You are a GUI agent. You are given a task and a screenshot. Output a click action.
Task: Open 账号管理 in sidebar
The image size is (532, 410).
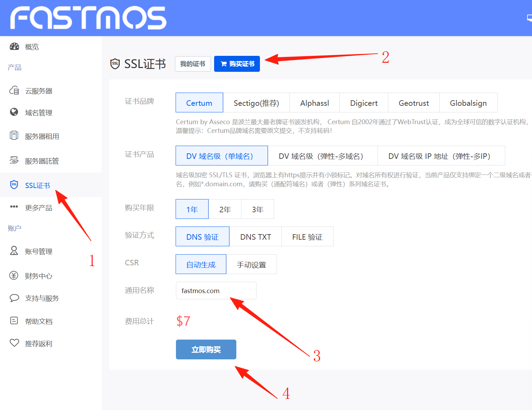pyautogui.click(x=39, y=251)
